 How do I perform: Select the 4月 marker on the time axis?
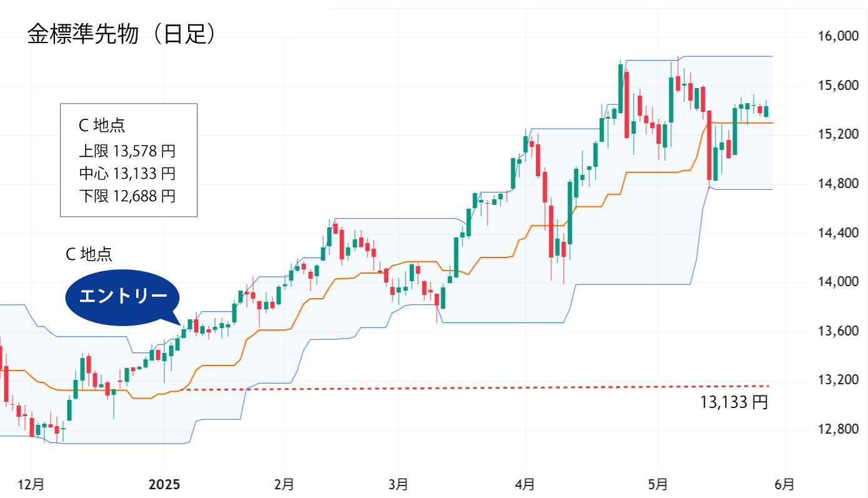pyautogui.click(x=526, y=484)
